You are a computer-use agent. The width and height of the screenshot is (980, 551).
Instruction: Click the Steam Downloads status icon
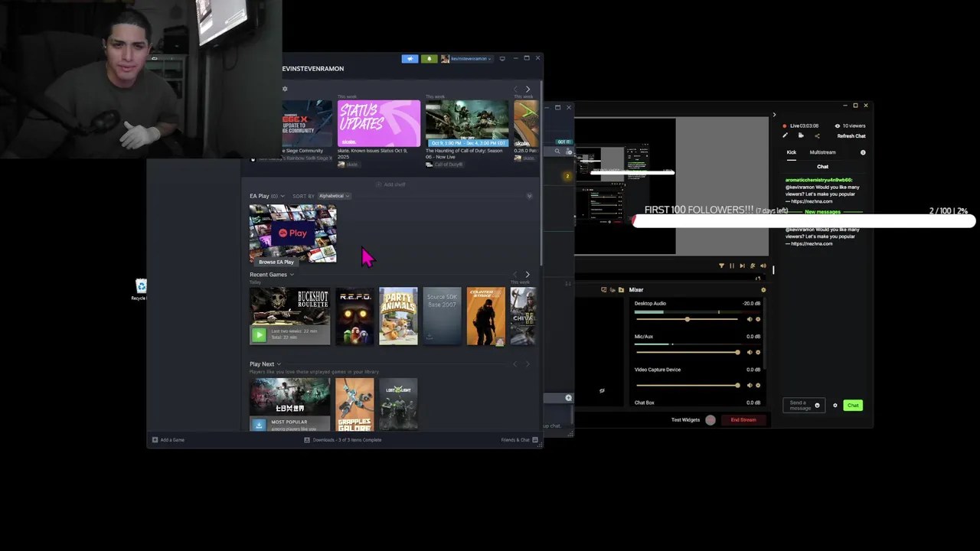click(x=307, y=440)
